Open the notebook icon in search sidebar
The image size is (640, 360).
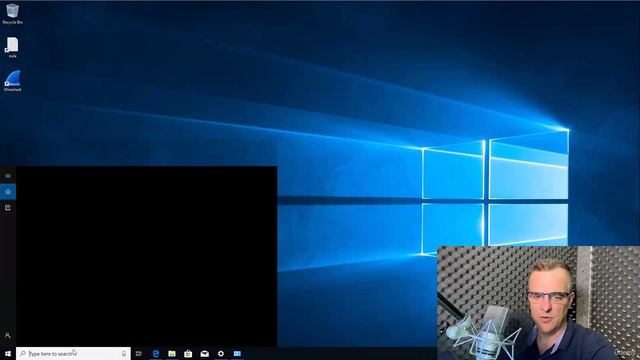(x=8, y=208)
